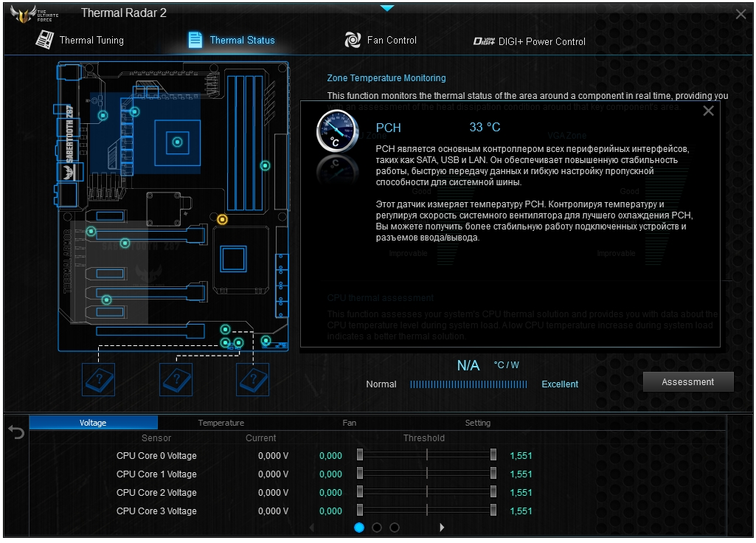The image size is (756, 543).
Task: Click the Zone Temperature Monitoring heading
Action: tap(386, 78)
